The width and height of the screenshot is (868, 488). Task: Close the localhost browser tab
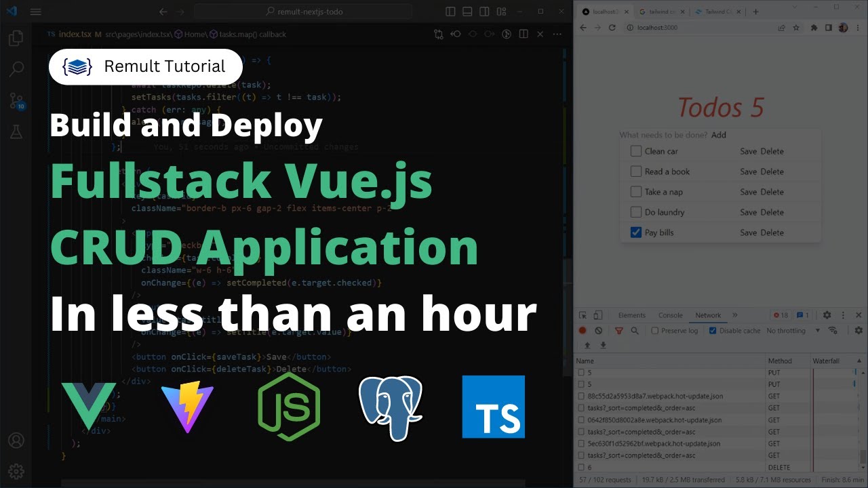tap(627, 12)
